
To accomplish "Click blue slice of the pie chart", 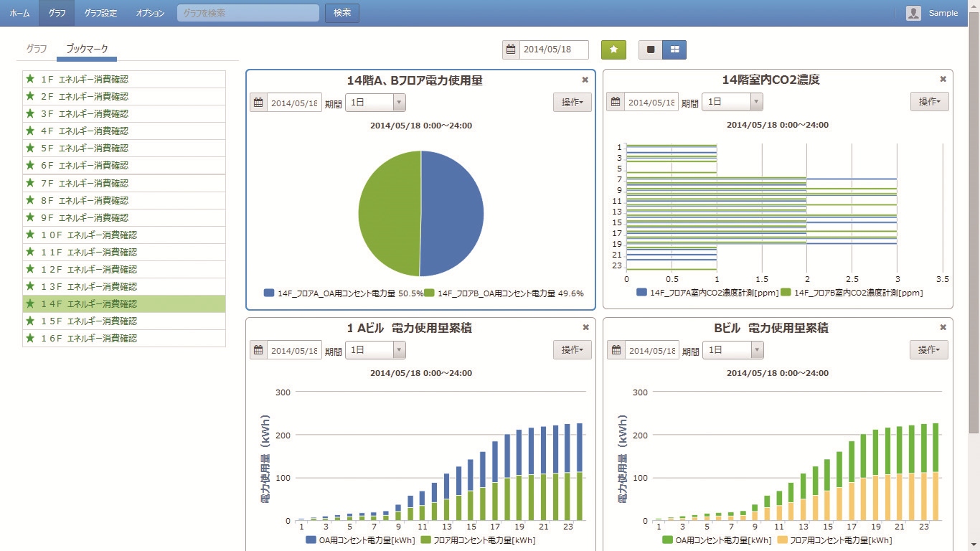I will [453, 214].
